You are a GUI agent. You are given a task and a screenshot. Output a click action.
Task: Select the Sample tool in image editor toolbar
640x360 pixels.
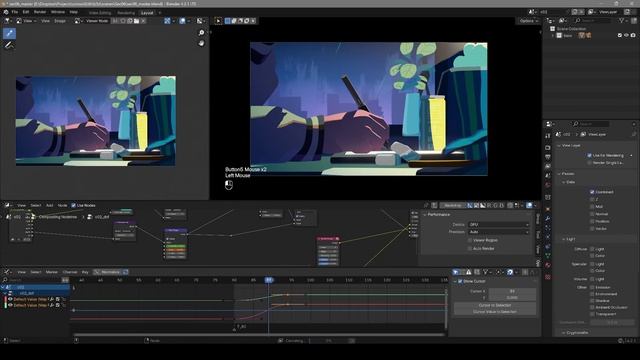point(9,33)
